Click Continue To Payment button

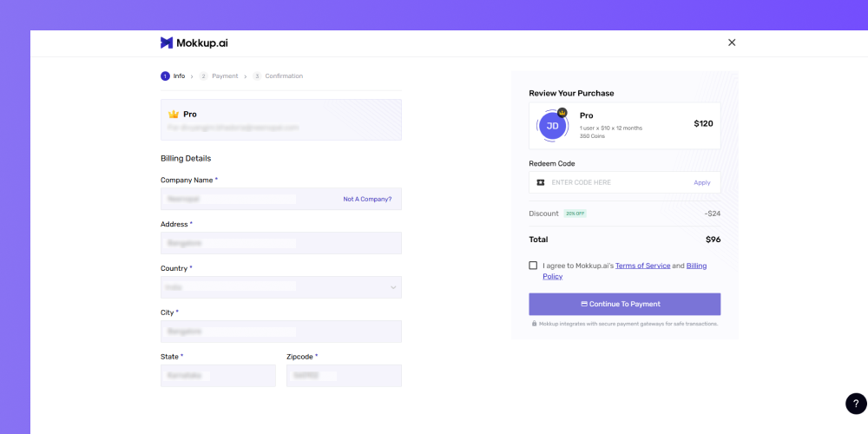click(624, 304)
